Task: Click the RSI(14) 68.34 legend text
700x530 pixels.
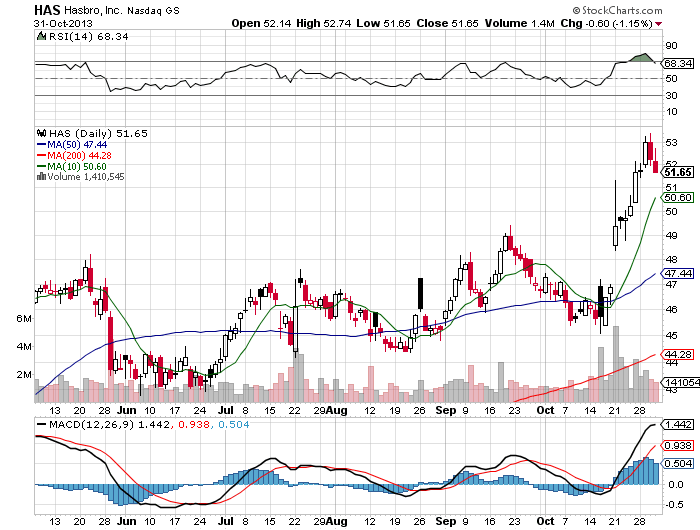Action: pyautogui.click(x=88, y=37)
